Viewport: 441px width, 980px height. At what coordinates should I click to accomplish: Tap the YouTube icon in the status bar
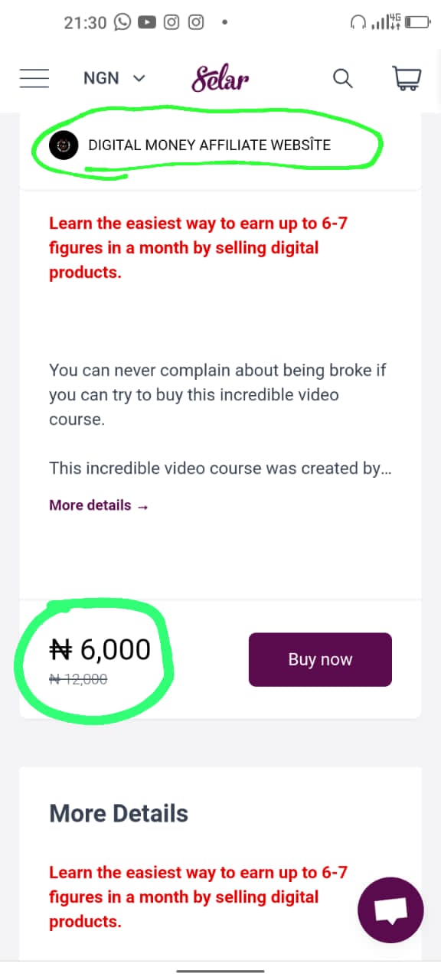coord(146,21)
